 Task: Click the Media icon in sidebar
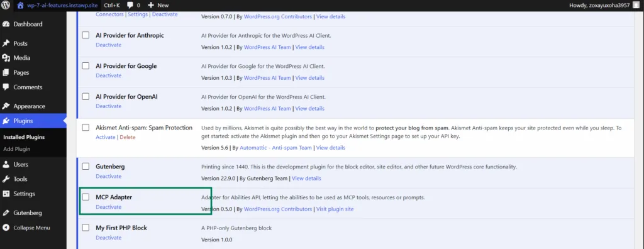point(6,58)
